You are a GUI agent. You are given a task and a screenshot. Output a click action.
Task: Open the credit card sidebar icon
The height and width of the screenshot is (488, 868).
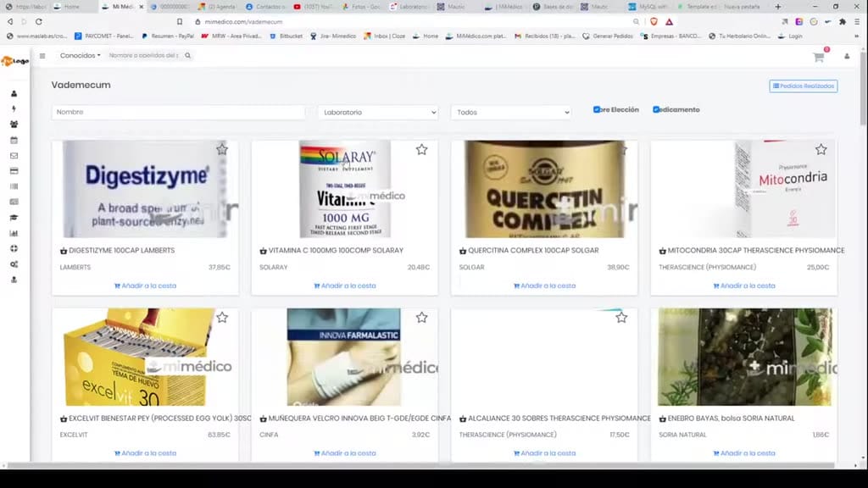(14, 171)
